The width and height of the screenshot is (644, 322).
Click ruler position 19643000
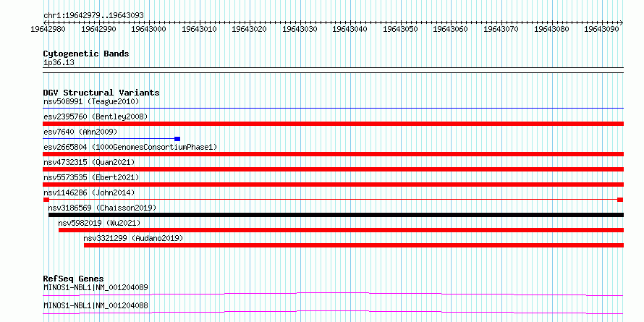[x=149, y=29]
